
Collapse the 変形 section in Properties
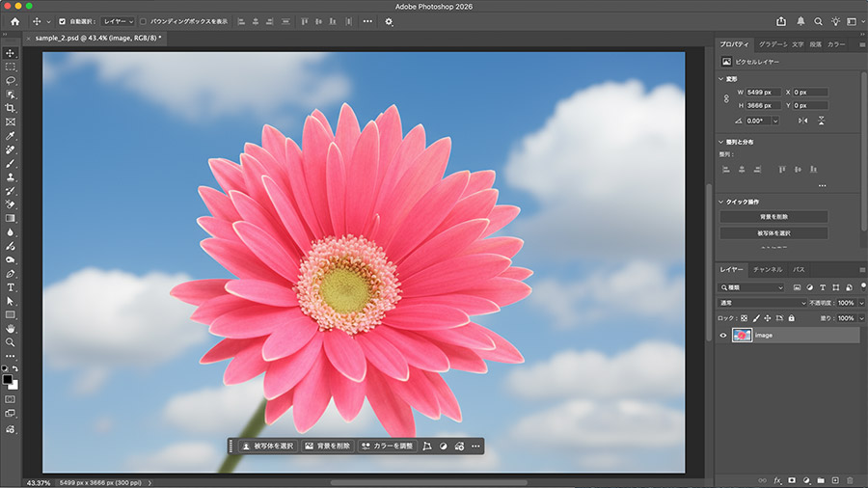[x=722, y=79]
